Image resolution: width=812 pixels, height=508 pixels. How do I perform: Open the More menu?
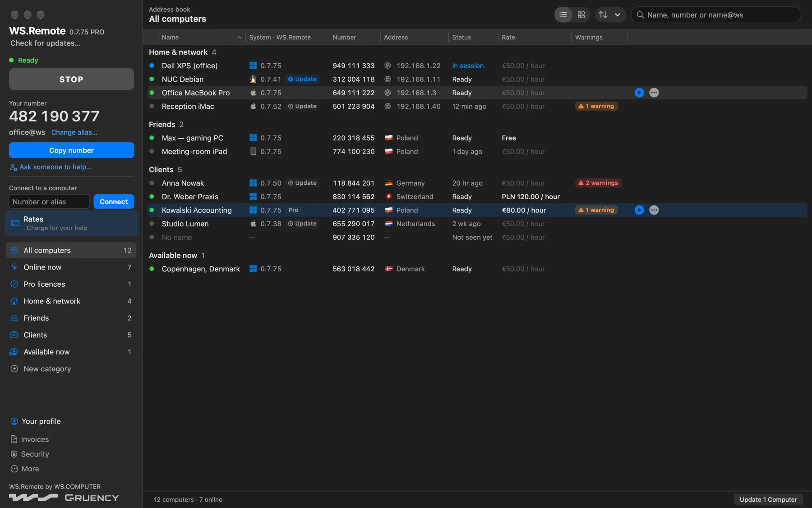coord(25,469)
